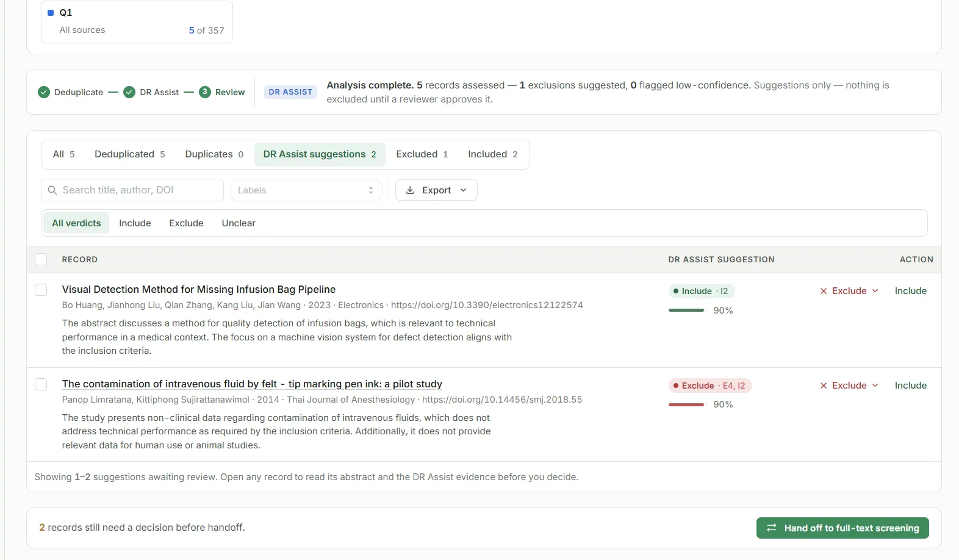Click the handoff swap arrows icon
959x560 pixels.
(772, 528)
